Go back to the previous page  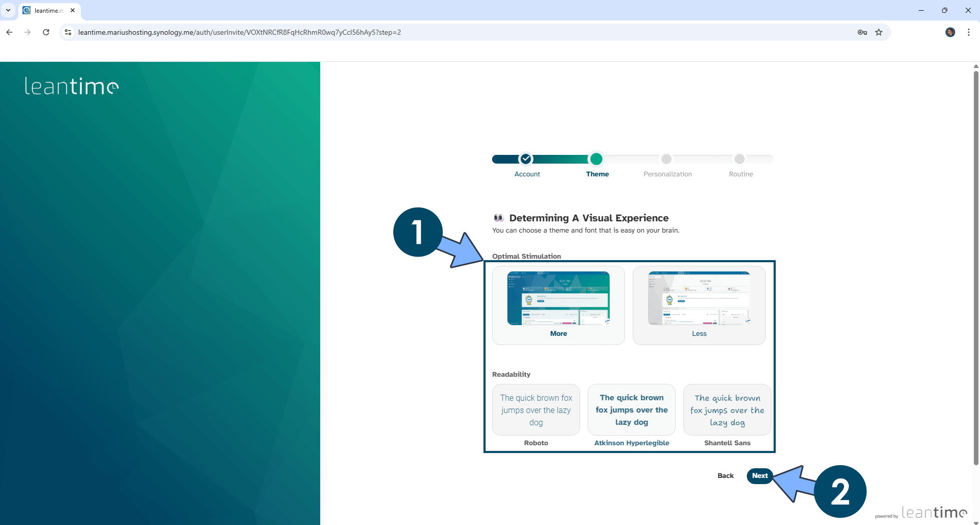coord(9,32)
